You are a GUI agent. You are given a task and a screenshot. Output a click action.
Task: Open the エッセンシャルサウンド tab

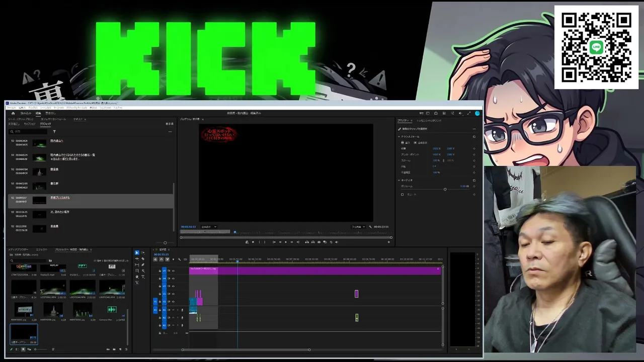click(x=429, y=121)
